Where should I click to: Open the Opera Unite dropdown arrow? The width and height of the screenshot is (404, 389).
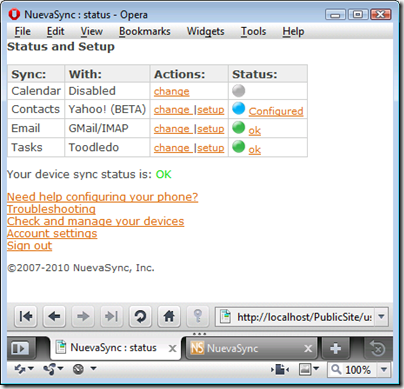coord(60,369)
